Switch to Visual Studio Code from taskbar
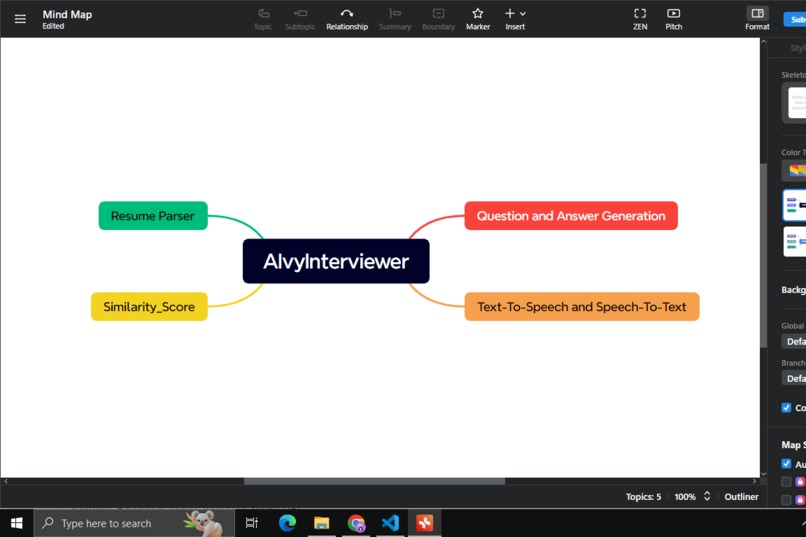806x537 pixels. pyautogui.click(x=390, y=523)
